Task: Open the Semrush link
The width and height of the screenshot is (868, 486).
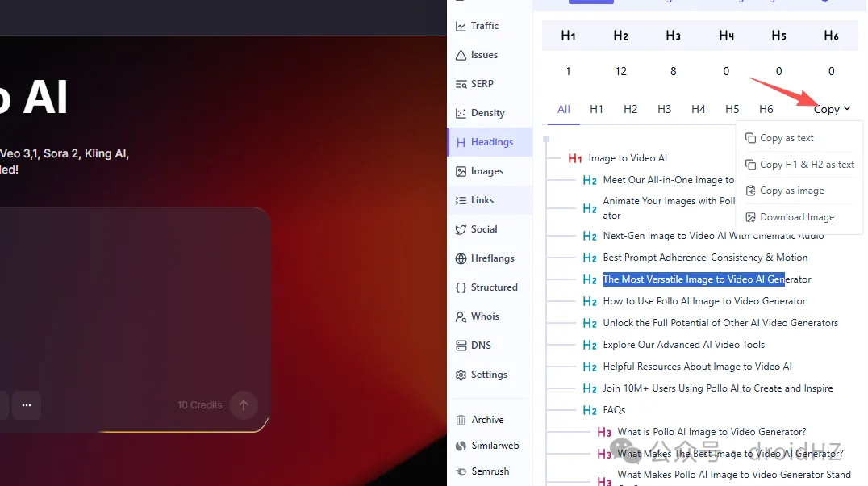Action: [490, 471]
